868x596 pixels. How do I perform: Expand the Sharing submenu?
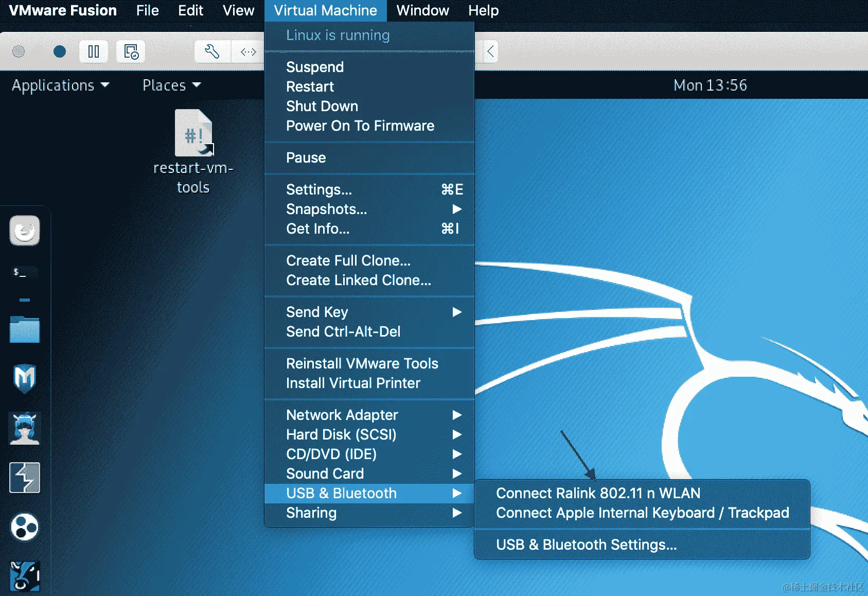[369, 513]
